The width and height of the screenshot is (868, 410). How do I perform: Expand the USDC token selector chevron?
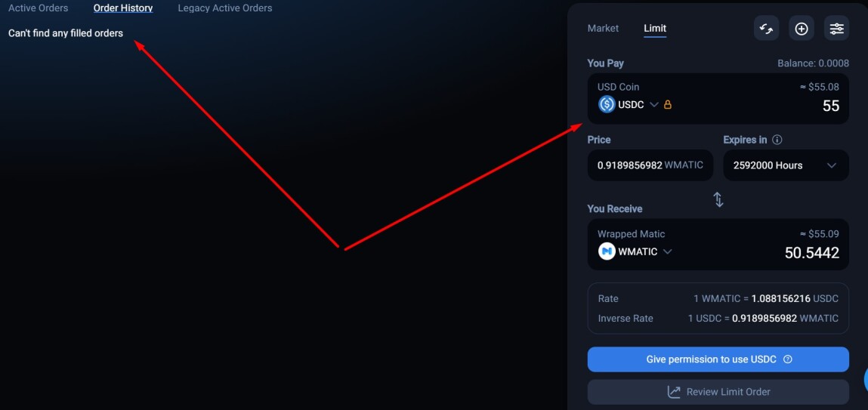653,104
